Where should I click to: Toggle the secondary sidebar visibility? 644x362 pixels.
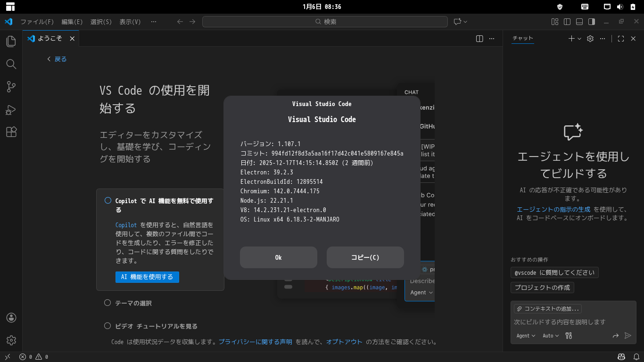[x=592, y=22]
